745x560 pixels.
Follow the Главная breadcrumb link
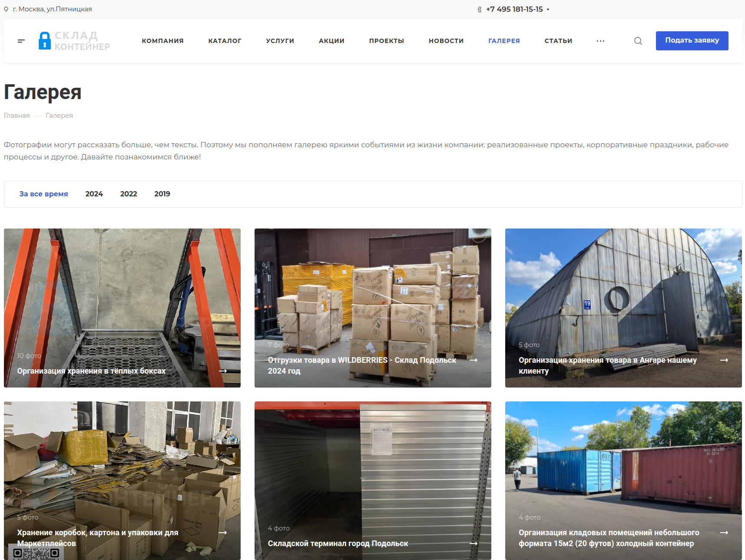point(17,116)
